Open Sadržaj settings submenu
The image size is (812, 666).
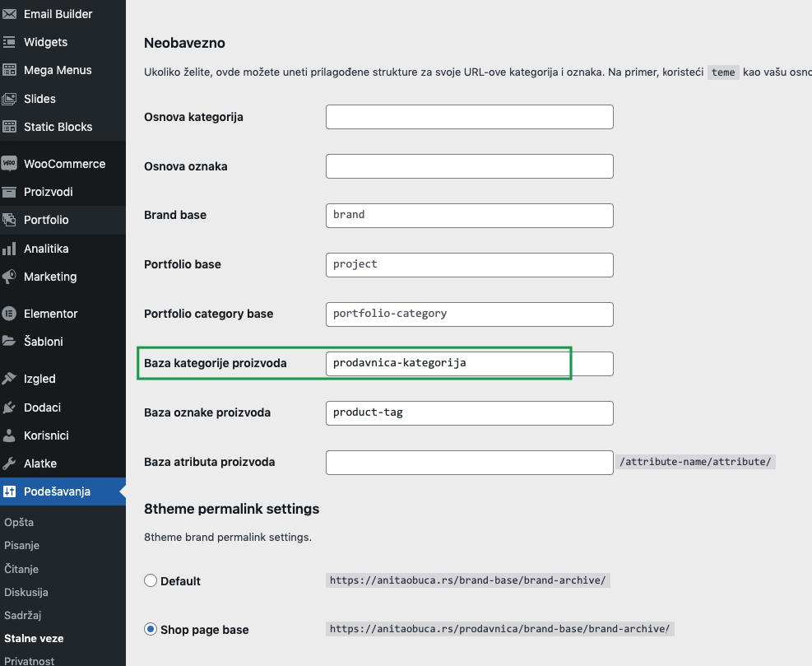point(23,615)
